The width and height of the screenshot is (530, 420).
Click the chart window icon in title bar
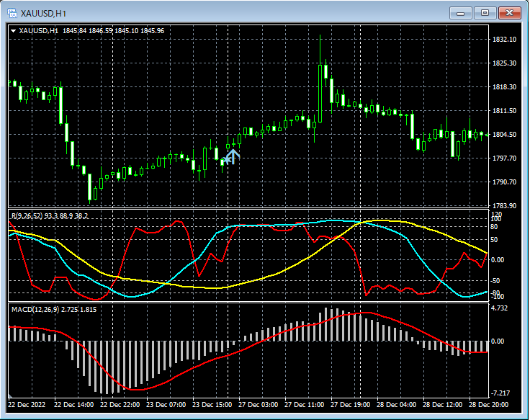pos(12,13)
